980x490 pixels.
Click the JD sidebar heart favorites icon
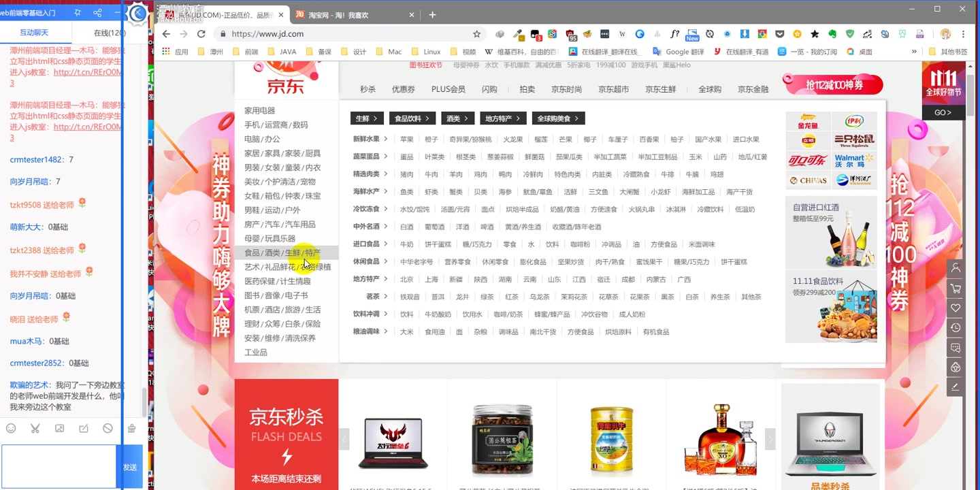(x=955, y=308)
